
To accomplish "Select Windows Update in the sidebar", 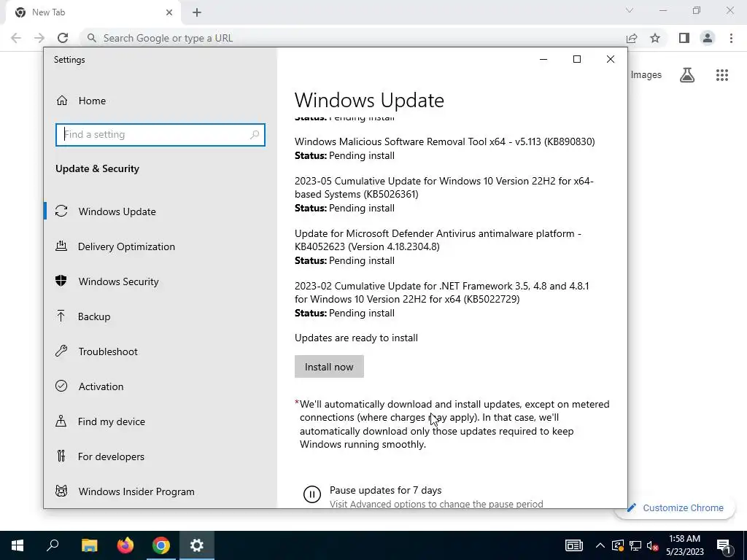I will [x=117, y=211].
